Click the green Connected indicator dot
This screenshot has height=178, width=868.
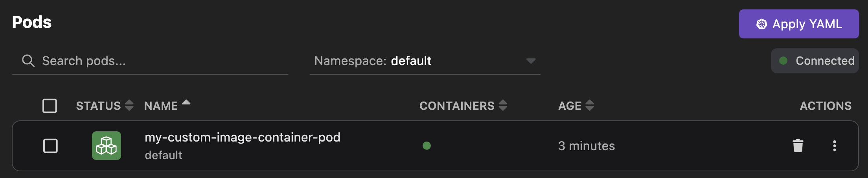[783, 61]
